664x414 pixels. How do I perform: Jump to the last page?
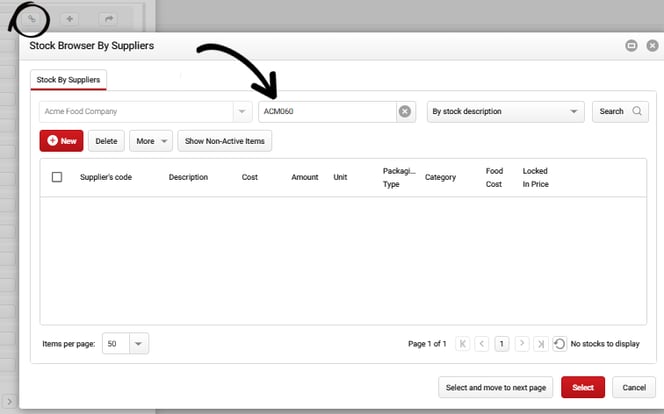coord(540,343)
